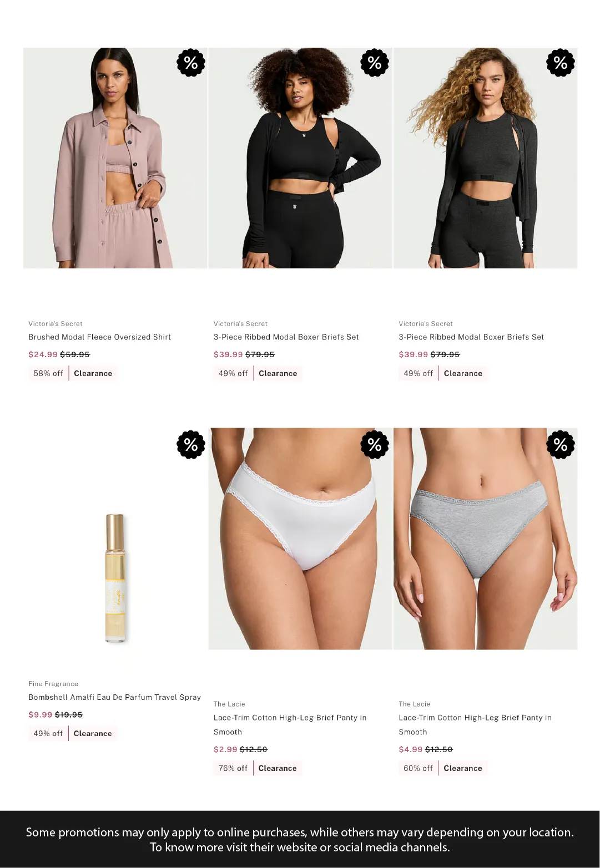Click Clearance tag under Bombshell Amalfi spray
The height and width of the screenshot is (868, 600).
pos(93,733)
